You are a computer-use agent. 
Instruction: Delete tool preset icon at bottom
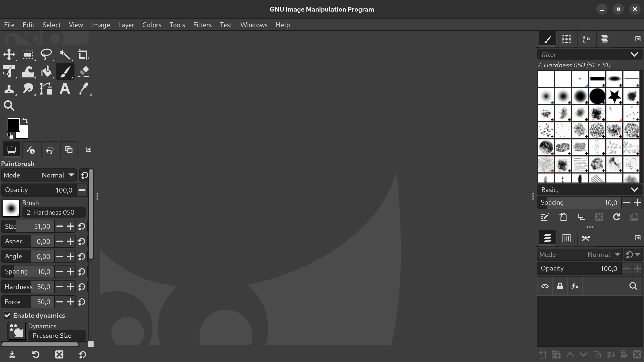click(59, 355)
